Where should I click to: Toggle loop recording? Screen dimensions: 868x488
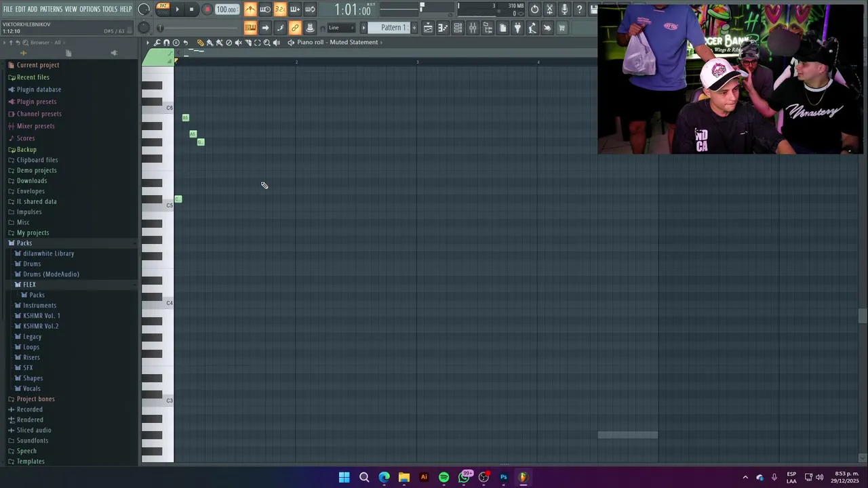click(310, 9)
